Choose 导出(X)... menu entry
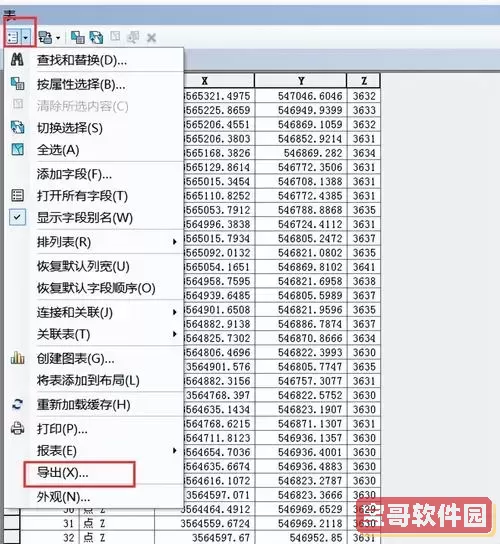 click(94, 473)
